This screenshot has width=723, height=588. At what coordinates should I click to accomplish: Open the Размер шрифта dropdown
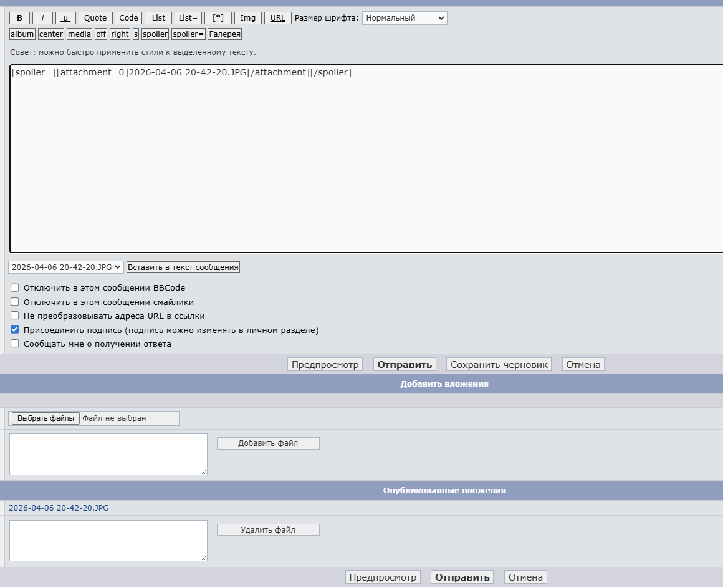click(x=405, y=18)
